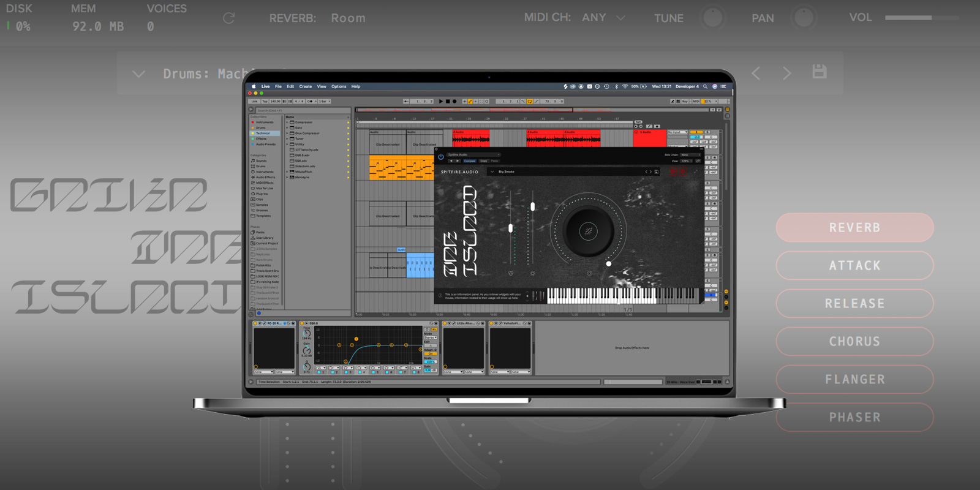Click the CHORUS button
Screen dimensions: 980x490
coord(855,342)
